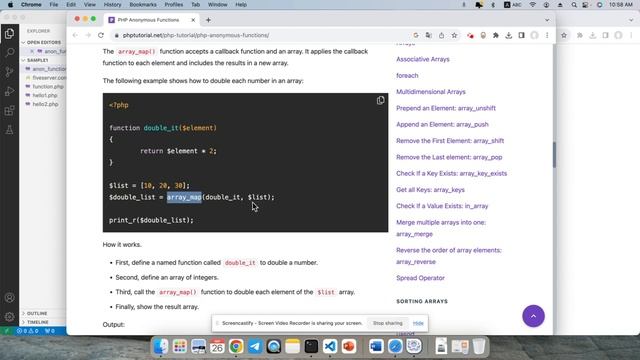Open Check If a Key Exists link
640x360 pixels.
(451, 173)
